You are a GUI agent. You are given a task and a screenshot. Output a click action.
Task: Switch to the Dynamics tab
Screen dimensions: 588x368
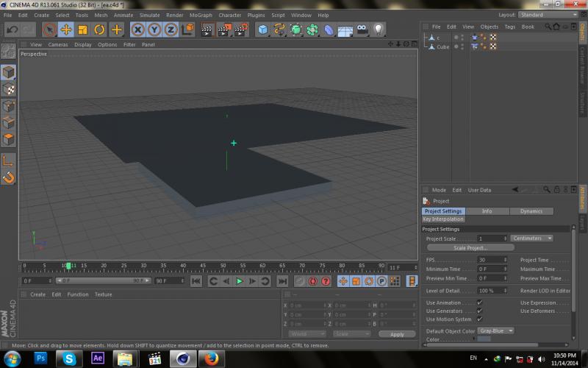531,211
